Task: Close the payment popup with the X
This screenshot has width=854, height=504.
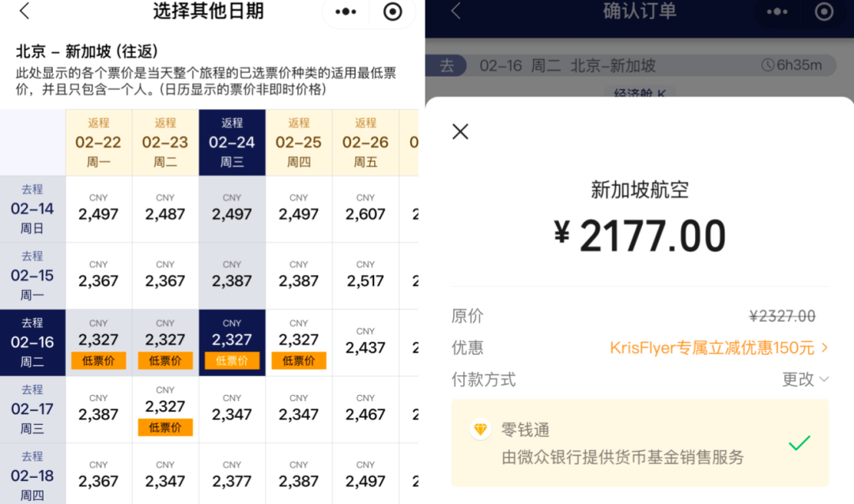Action: click(x=460, y=131)
